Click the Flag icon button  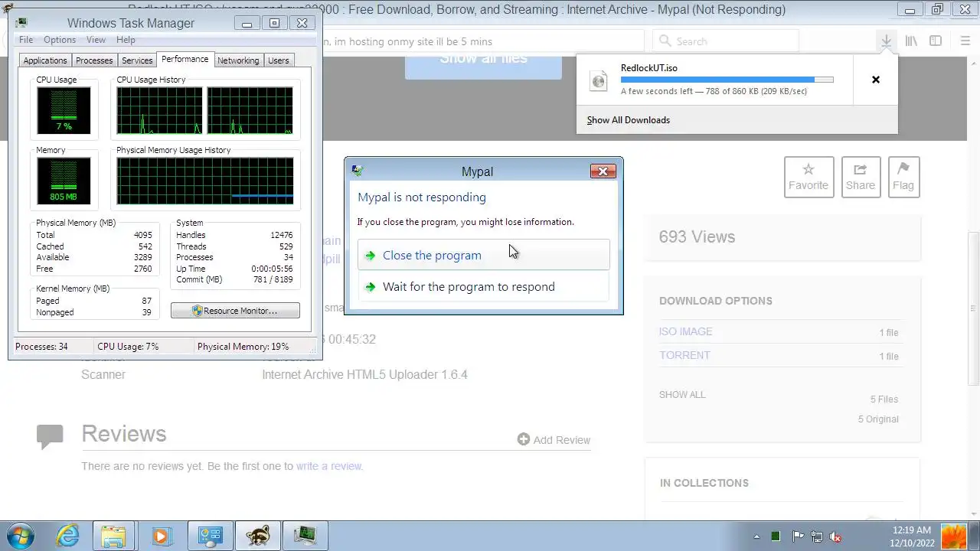903,177
